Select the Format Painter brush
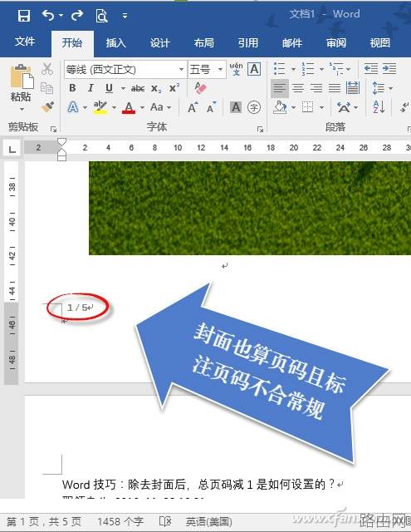This screenshot has height=532, width=411. pyautogui.click(x=47, y=107)
